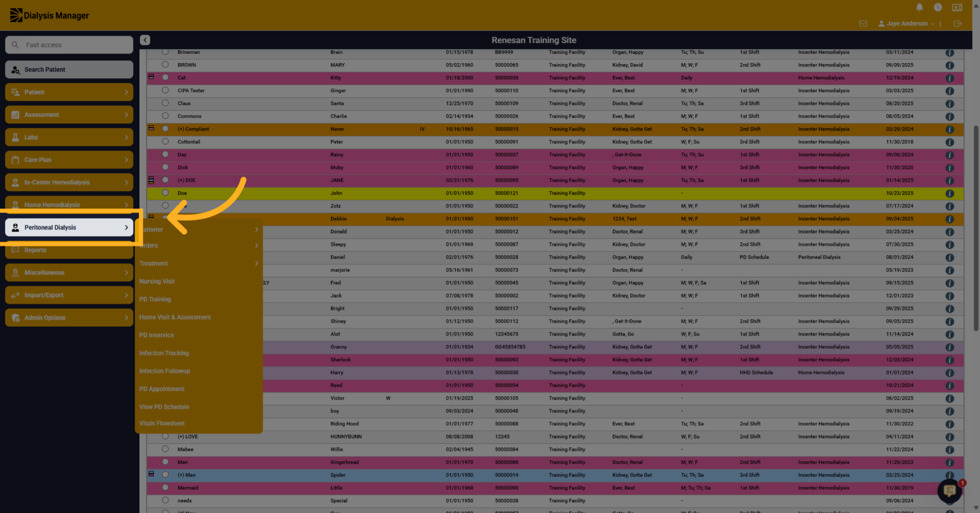Open the chat support bubble icon
The width and height of the screenshot is (980, 513).
click(950, 491)
